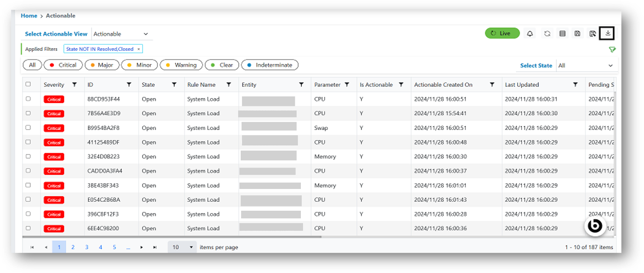Go to page 3

(x=87, y=247)
